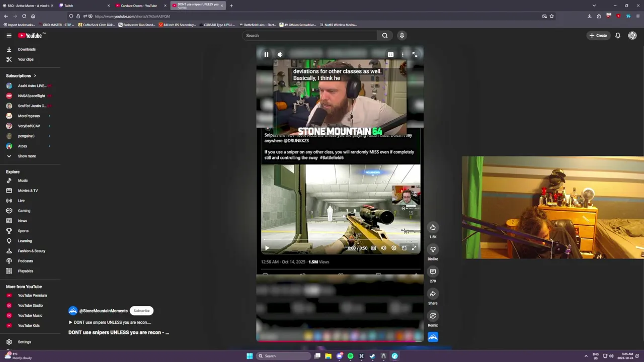Viewport: 644px width, 362px height.
Task: Remix this Short
Action: tap(433, 316)
